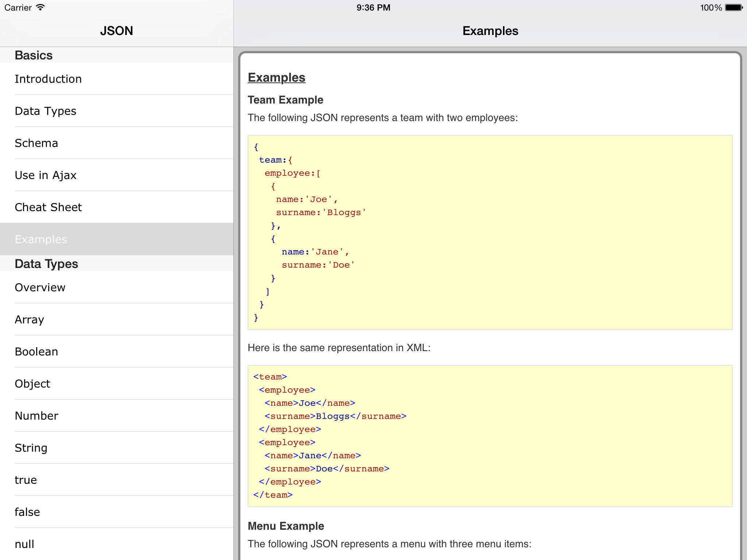Click the underlined Examples heading
This screenshot has width=747, height=560.
(x=276, y=77)
